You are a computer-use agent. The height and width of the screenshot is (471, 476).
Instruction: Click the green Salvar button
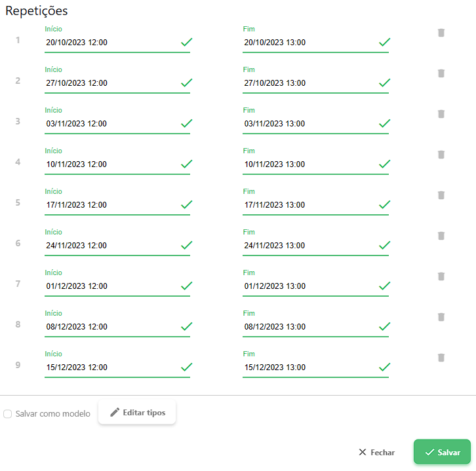click(442, 452)
